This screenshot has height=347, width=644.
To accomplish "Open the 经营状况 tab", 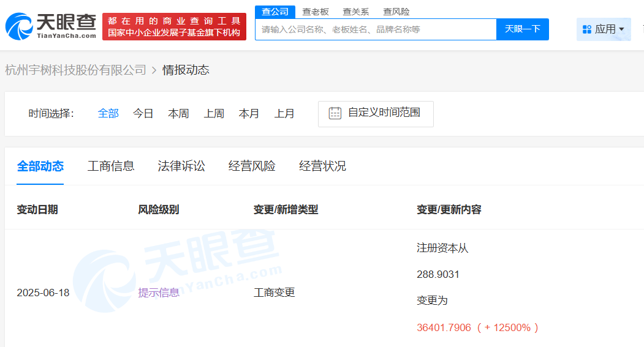I will coord(322,166).
